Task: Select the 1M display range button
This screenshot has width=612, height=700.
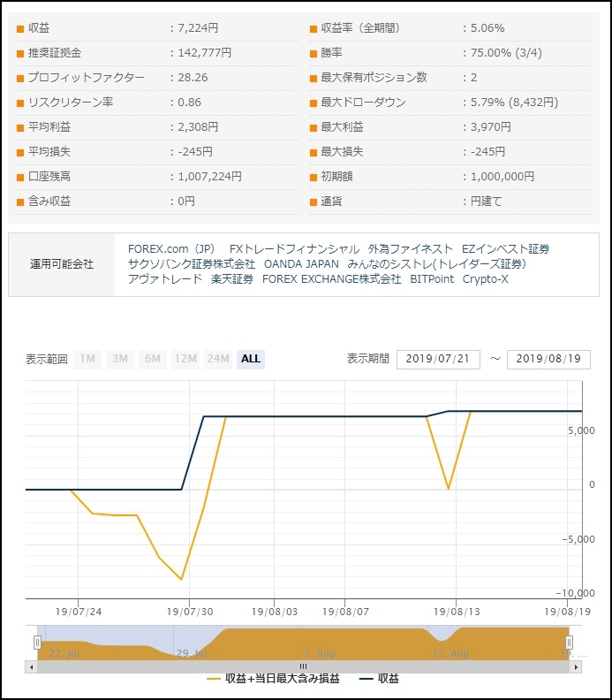Action: [87, 359]
